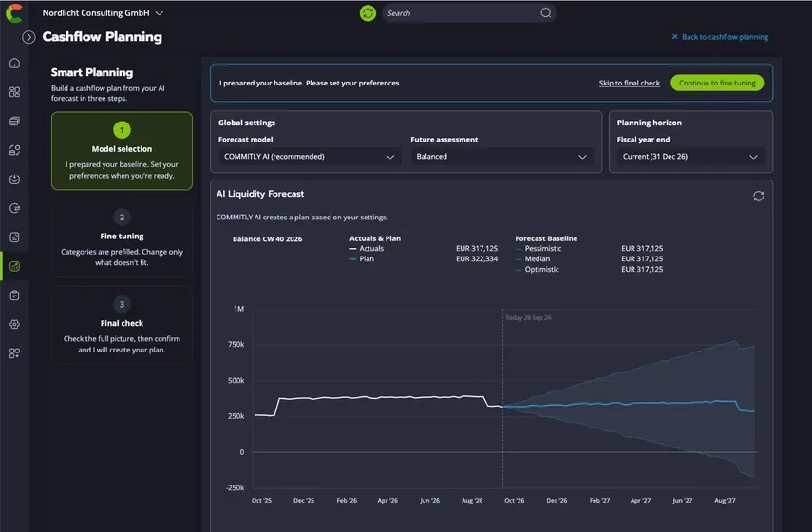The image size is (812, 532).
Task: Click the magnifier icon in search field
Action: [546, 13]
